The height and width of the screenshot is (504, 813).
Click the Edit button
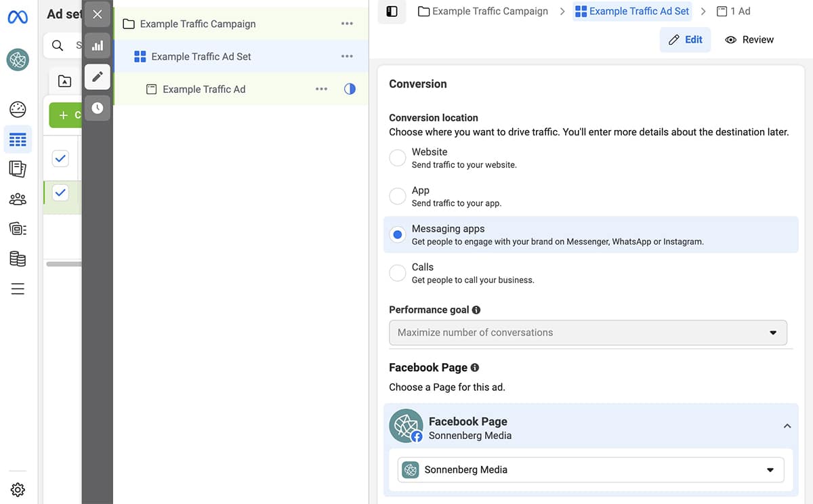(685, 40)
